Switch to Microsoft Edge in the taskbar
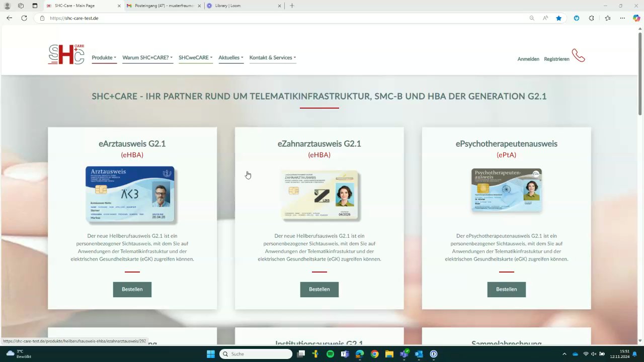The image size is (644, 362). tap(360, 354)
